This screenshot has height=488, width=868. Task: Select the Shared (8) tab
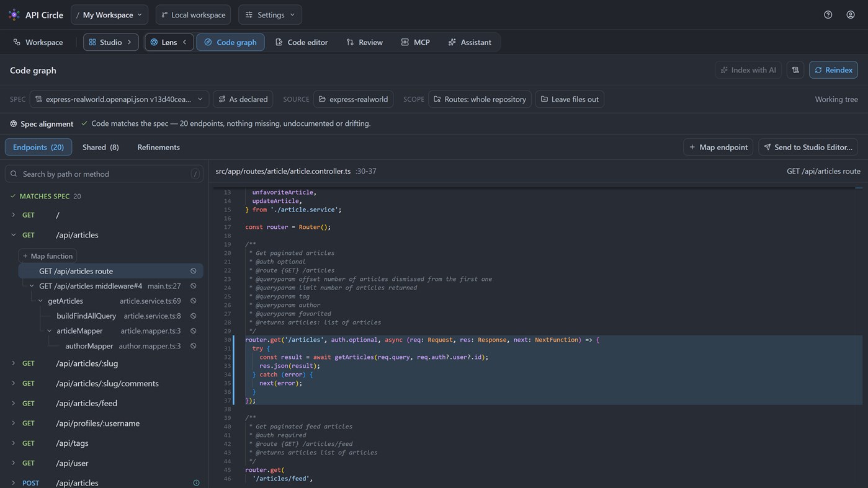click(x=101, y=147)
